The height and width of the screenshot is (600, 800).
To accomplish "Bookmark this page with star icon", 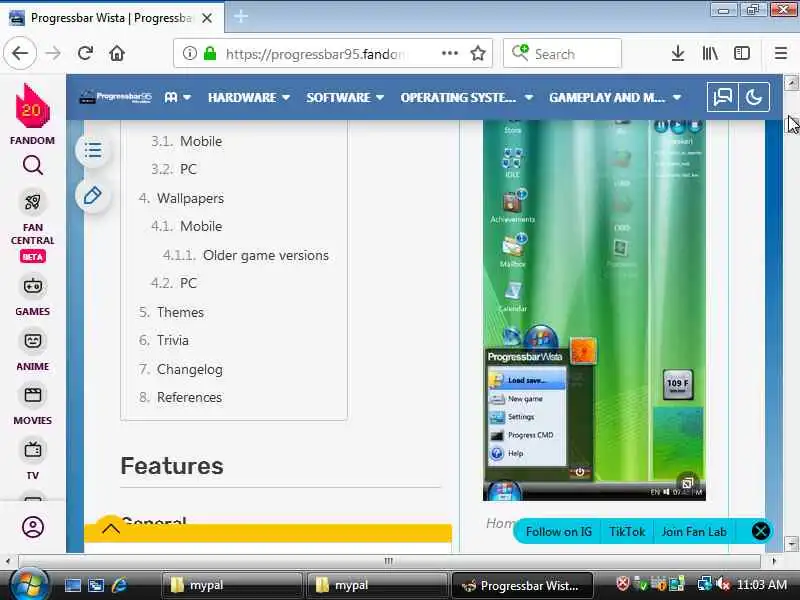I will pos(478,53).
